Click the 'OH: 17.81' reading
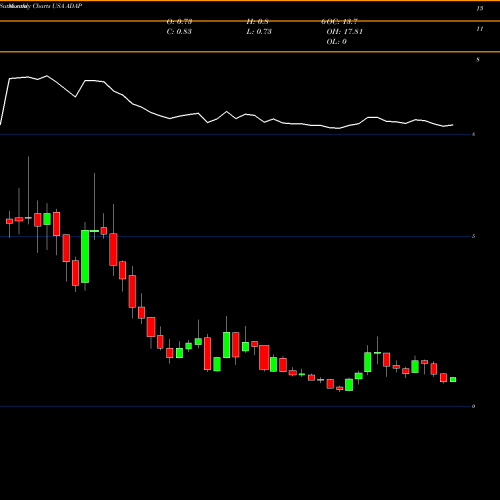 344,32
